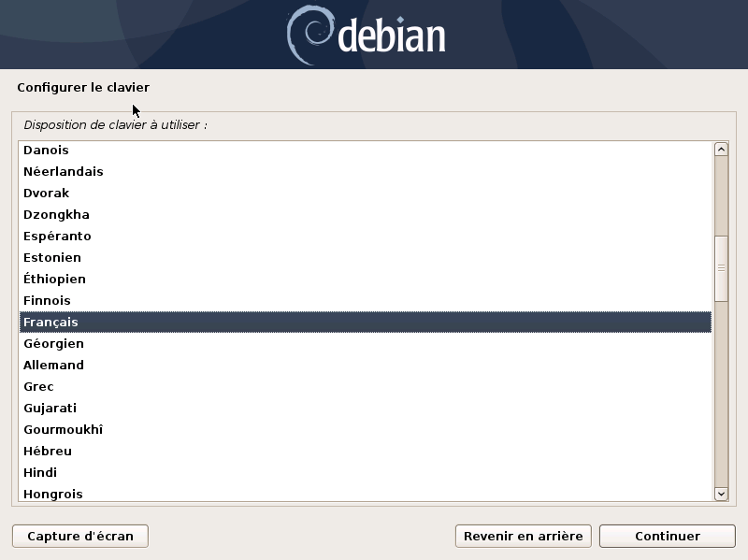Select the Dvorak layout

[x=366, y=194]
